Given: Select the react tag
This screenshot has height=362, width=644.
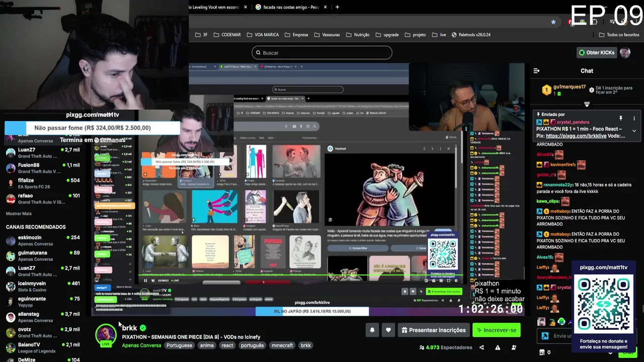Looking at the screenshot, I should (227, 345).
